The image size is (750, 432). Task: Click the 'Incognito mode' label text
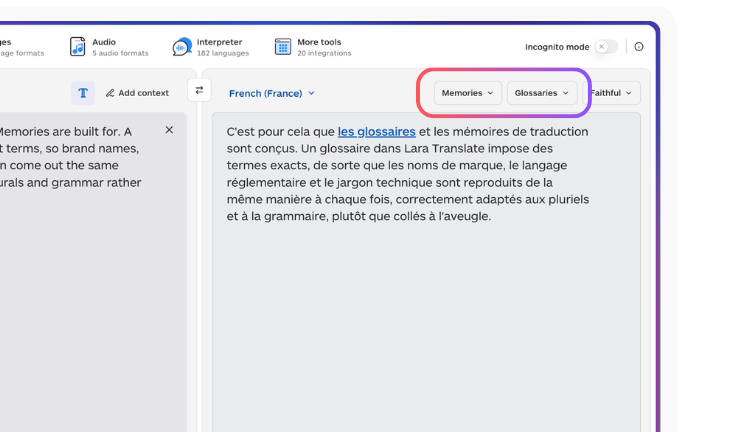click(557, 47)
